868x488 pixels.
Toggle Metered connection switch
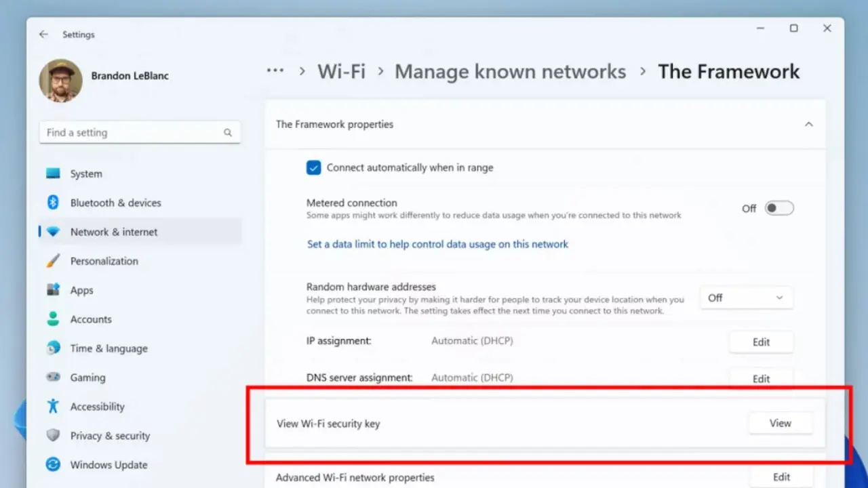(x=779, y=208)
